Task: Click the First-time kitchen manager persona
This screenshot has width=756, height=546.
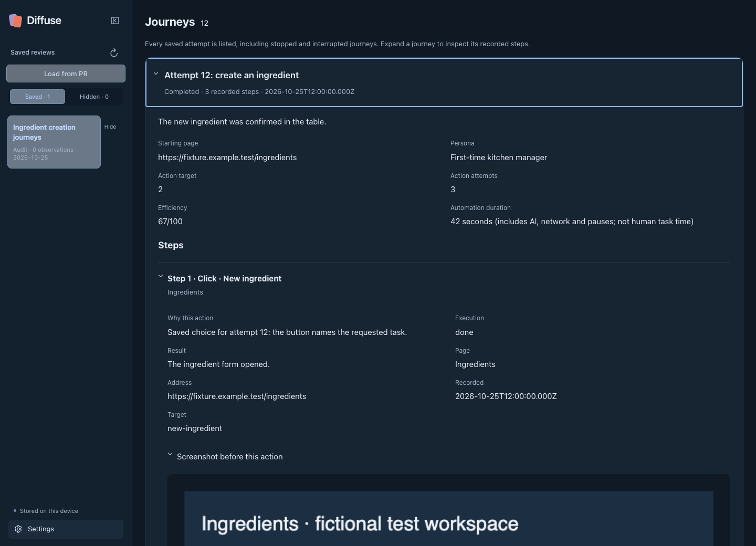Action: 499,157
